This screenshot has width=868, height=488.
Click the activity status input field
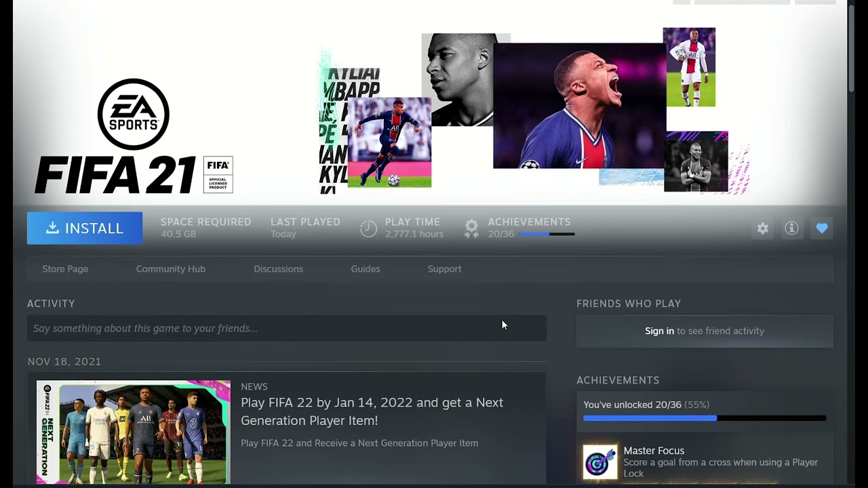pos(287,328)
